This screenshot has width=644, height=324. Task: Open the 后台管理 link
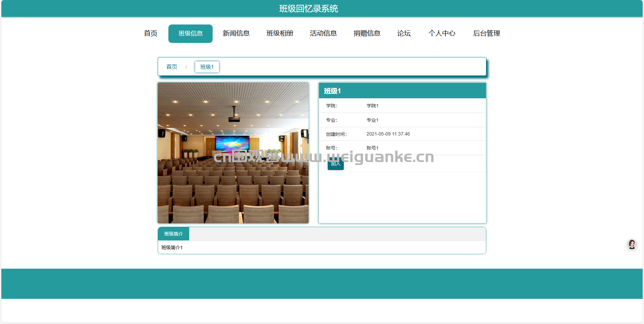tap(486, 34)
